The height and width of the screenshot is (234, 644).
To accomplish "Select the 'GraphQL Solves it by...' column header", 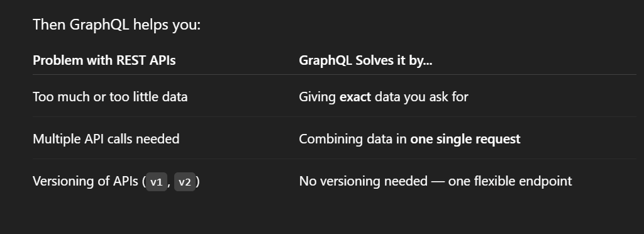I will pyautogui.click(x=365, y=60).
